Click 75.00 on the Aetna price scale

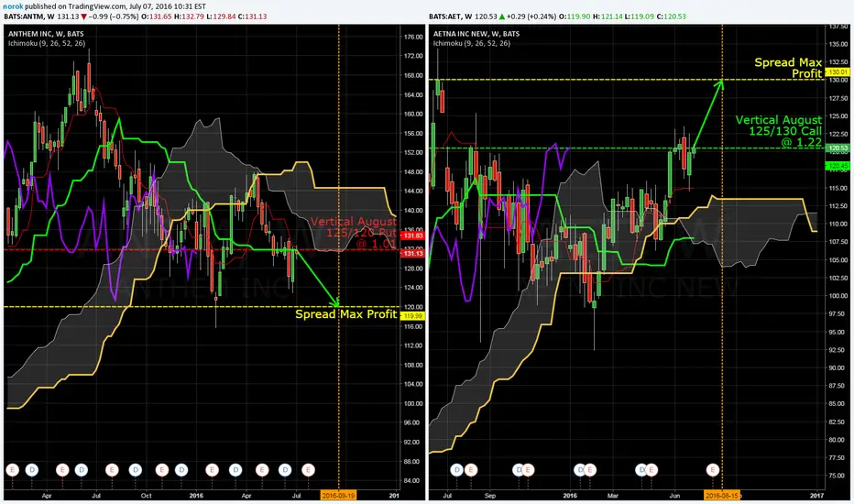click(838, 476)
